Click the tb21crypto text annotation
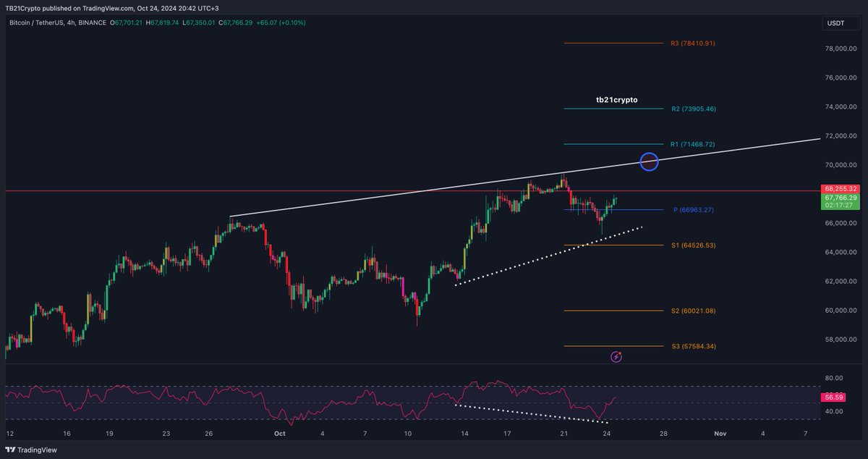The height and width of the screenshot is (459, 868). tap(616, 100)
